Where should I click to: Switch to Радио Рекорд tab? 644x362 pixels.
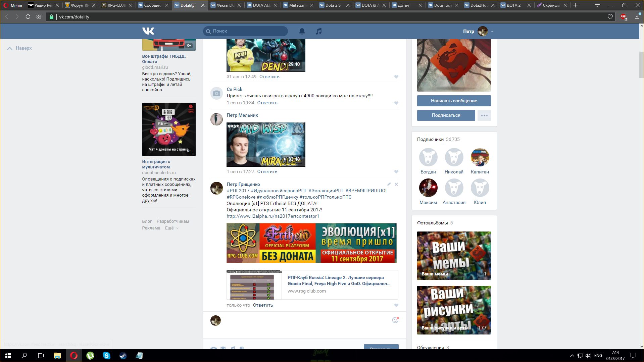[43, 5]
